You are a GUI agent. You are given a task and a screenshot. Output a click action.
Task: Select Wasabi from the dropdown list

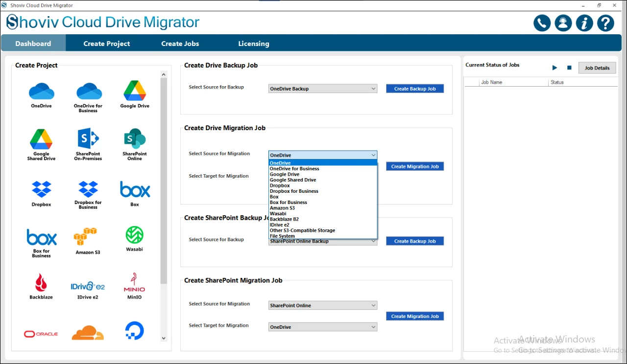(x=323, y=214)
